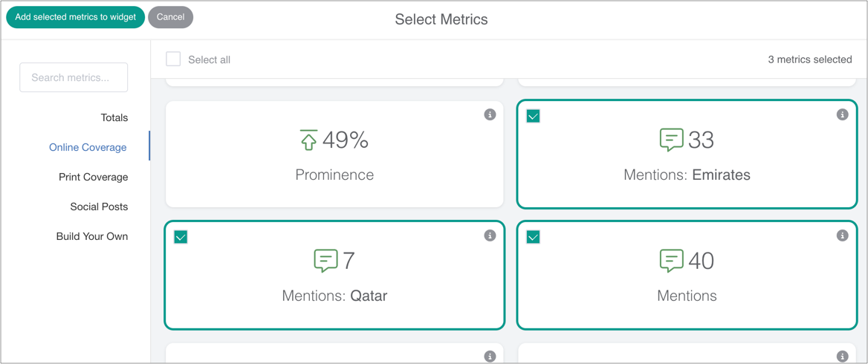
Task: Click info icon on Mentions: Qatar card
Action: [490, 235]
